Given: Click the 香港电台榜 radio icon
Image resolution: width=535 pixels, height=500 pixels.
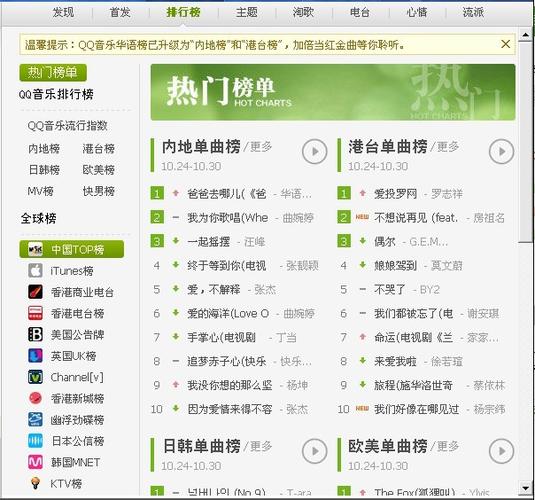Looking at the screenshot, I should pos(35,313).
